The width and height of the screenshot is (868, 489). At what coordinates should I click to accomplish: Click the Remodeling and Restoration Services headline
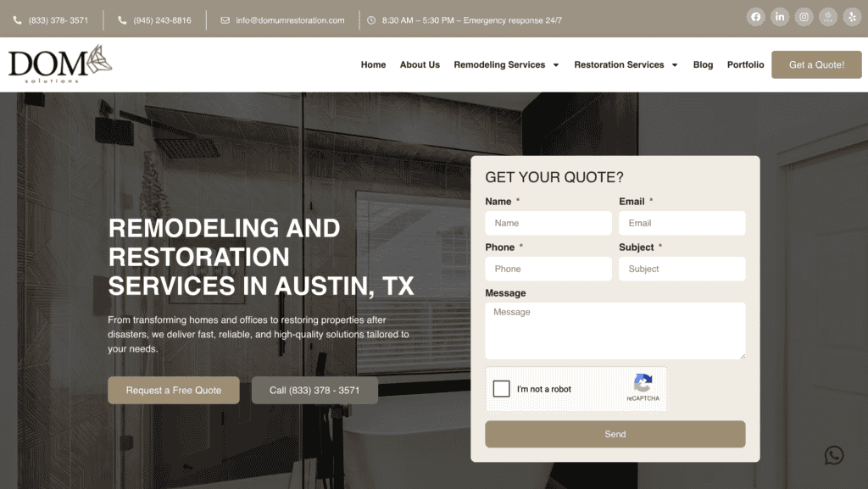click(261, 258)
